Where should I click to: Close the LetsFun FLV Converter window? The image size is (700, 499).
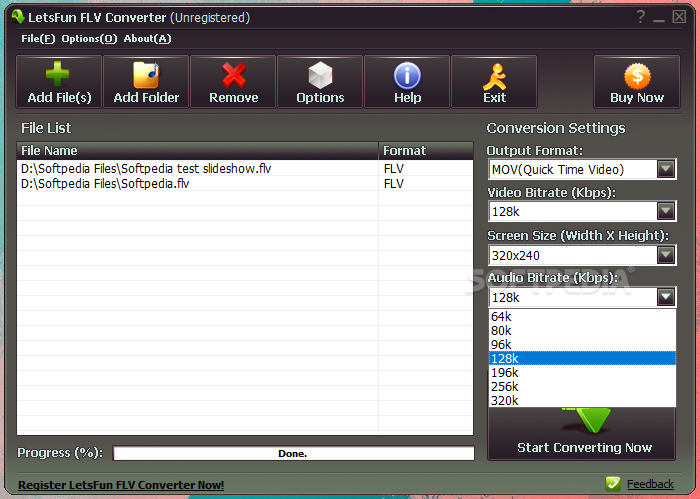pyautogui.click(x=679, y=17)
